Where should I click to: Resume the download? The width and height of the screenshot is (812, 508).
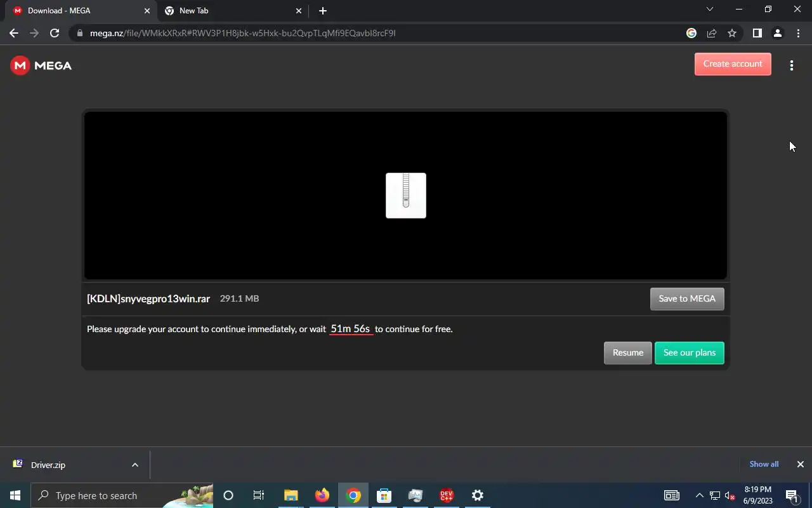coord(627,353)
